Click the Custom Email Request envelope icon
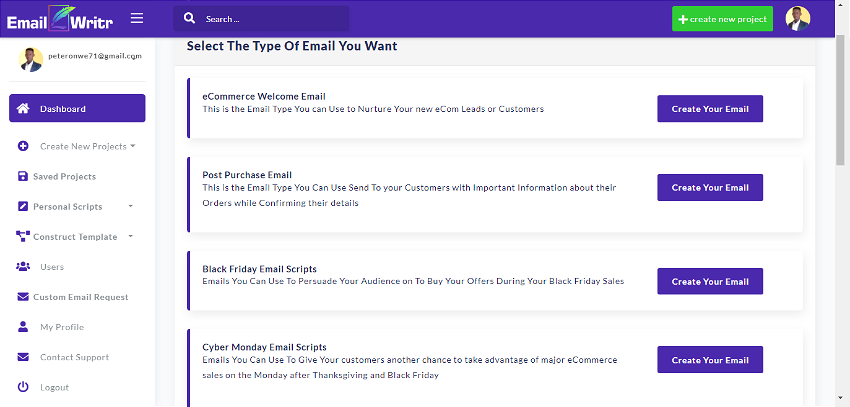This screenshot has height=407, width=850. click(23, 297)
